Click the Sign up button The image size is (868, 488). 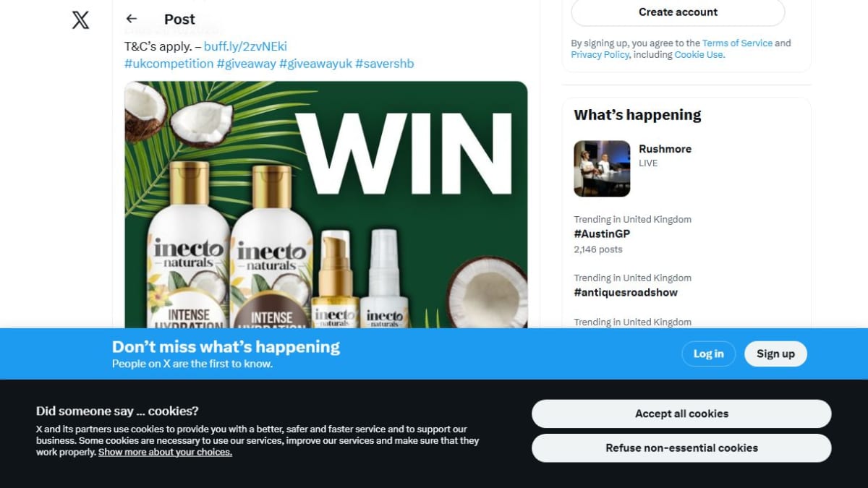coord(775,354)
